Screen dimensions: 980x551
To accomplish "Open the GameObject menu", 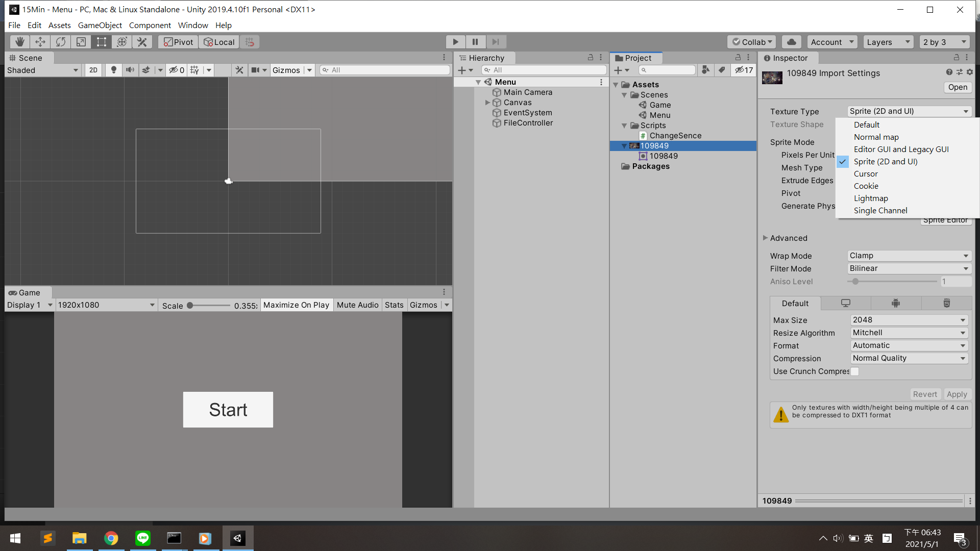I will [x=100, y=25].
